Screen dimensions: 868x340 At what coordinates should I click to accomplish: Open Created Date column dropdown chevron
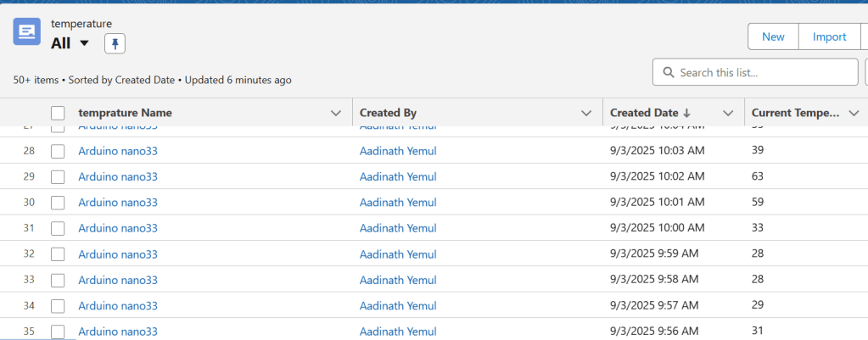(727, 113)
